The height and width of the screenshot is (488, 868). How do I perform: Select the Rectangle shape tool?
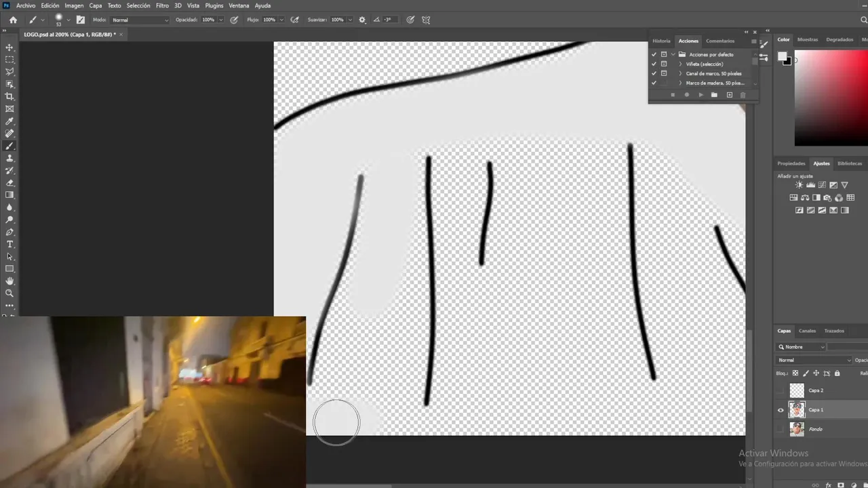[9, 268]
